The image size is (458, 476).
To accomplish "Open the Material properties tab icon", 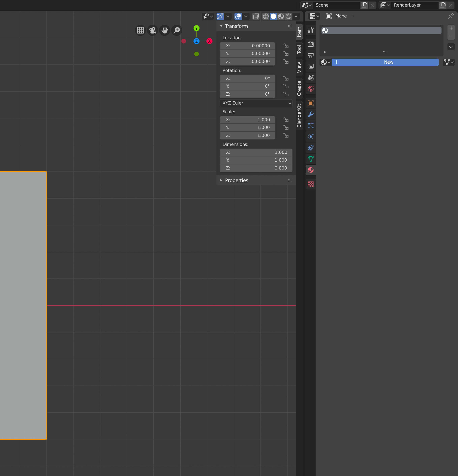I will tap(311, 170).
